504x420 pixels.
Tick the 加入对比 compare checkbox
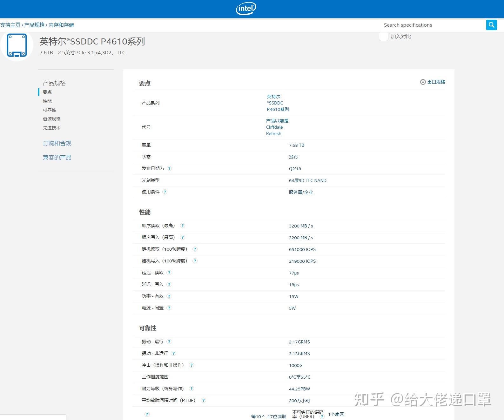pyautogui.click(x=384, y=36)
